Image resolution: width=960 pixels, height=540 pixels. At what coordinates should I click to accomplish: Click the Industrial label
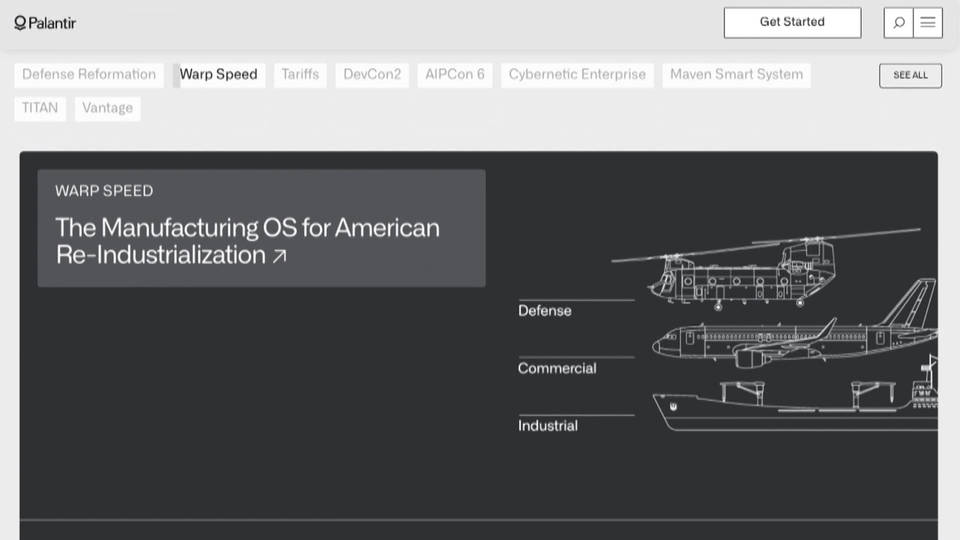coord(548,426)
